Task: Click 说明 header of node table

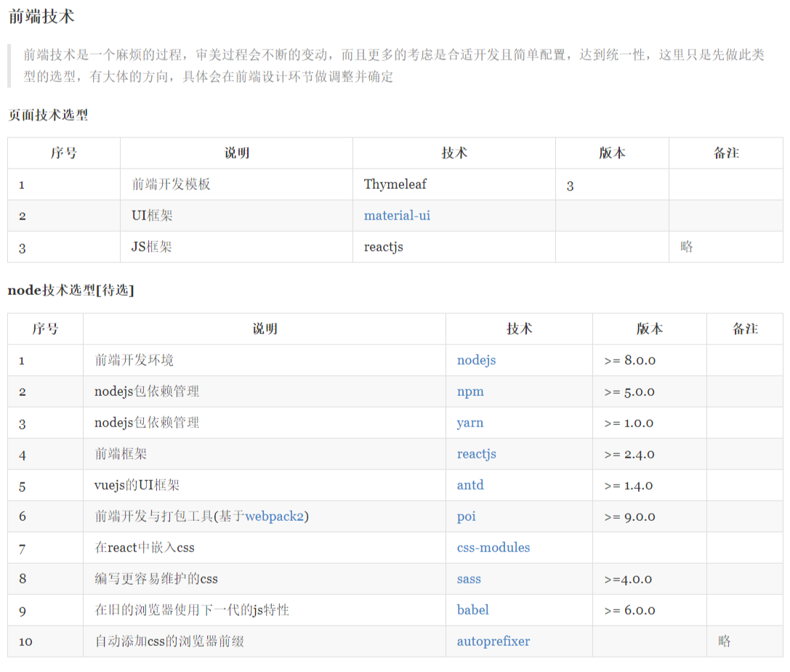Action: click(x=265, y=329)
